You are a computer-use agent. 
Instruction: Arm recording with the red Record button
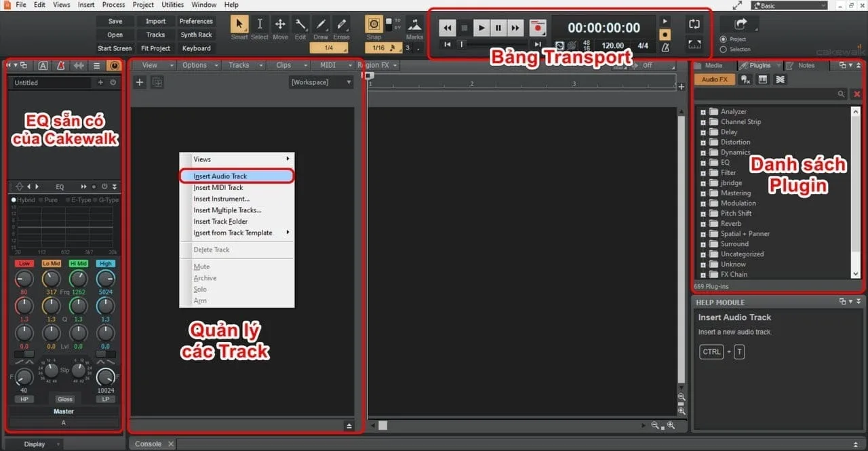click(x=538, y=28)
